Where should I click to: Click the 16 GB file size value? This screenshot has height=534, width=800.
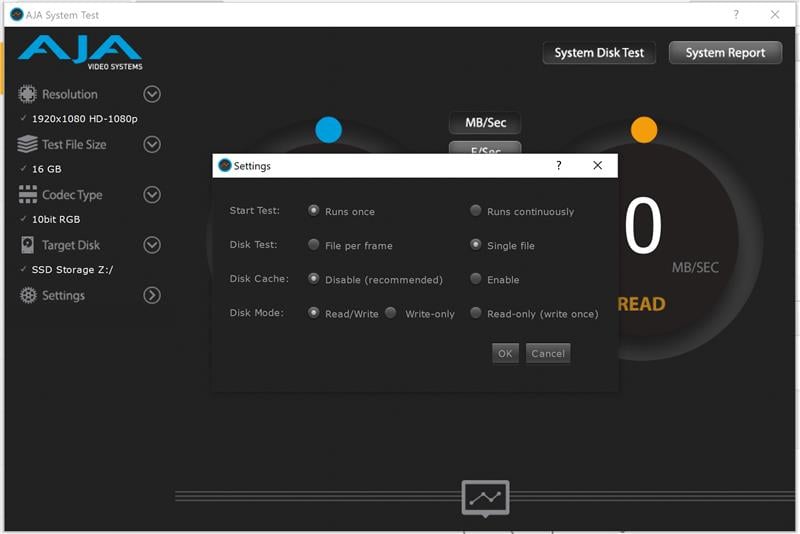[x=46, y=169]
